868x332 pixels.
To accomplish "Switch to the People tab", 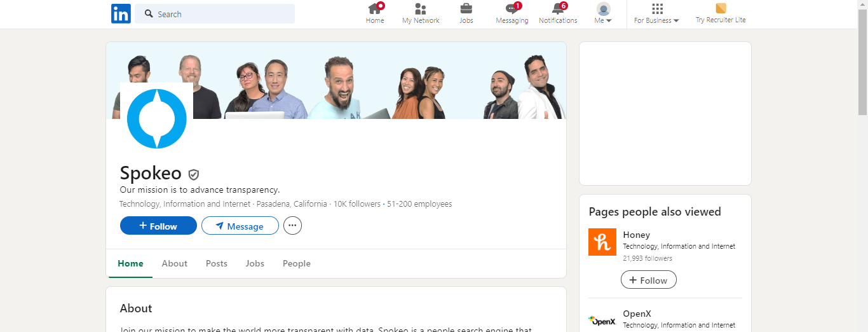I will click(297, 263).
